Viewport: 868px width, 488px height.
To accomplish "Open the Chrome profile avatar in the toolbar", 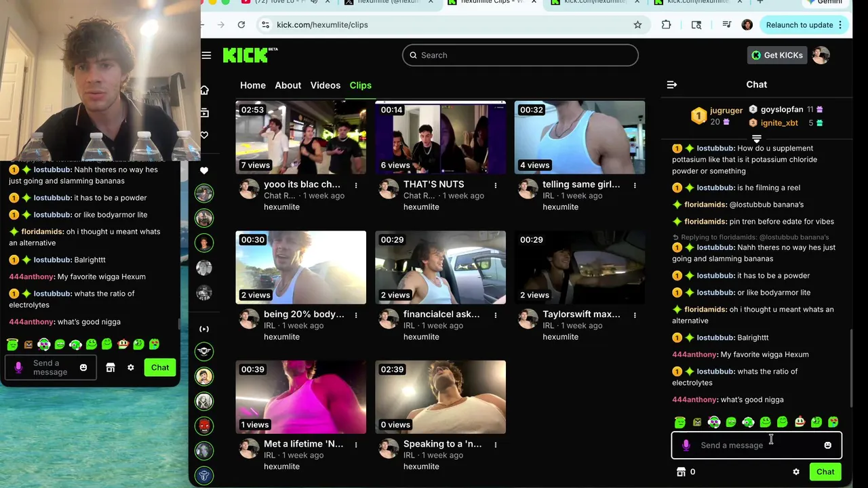I will pos(747,24).
